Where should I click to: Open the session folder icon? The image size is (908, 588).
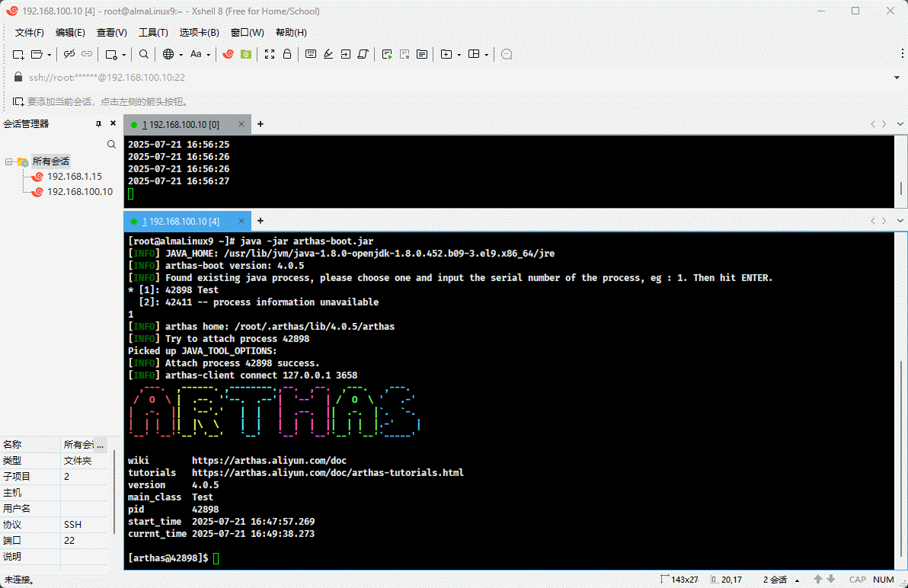coord(37,54)
